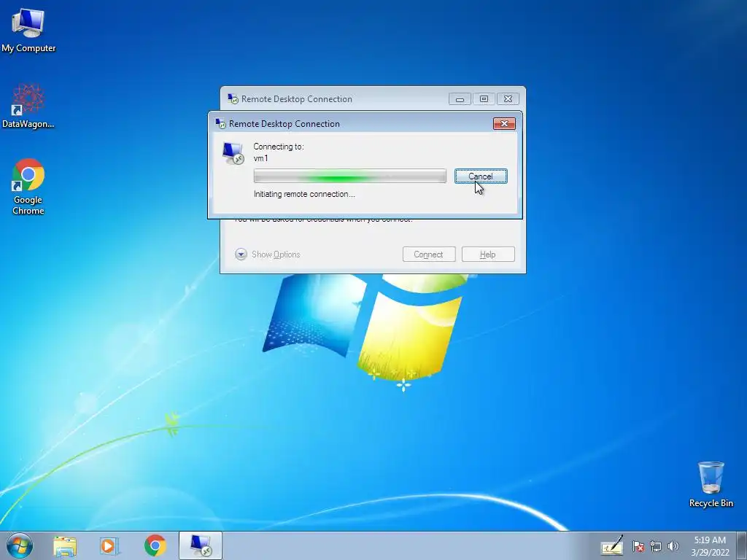Open My Computer desktop icon

coord(28,30)
